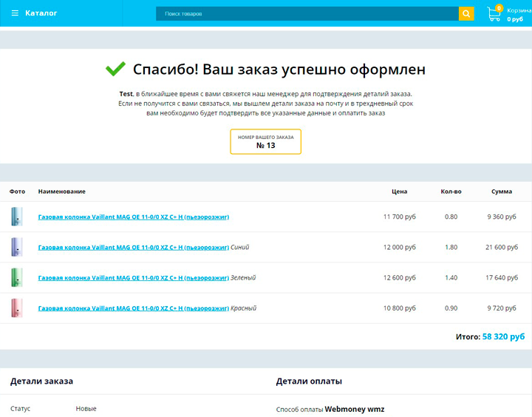Open the Корзина link in header

coord(518,10)
